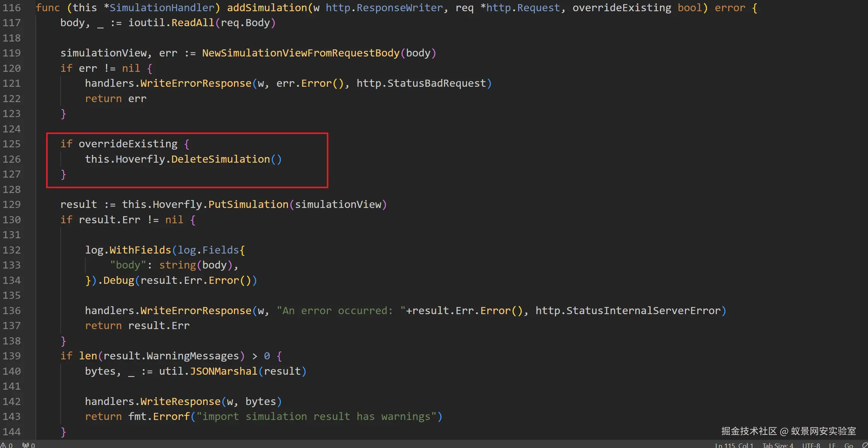Viewport: 868px width, 448px height.
Task: Click the WriteResponse call on line 142
Action: click(x=180, y=402)
